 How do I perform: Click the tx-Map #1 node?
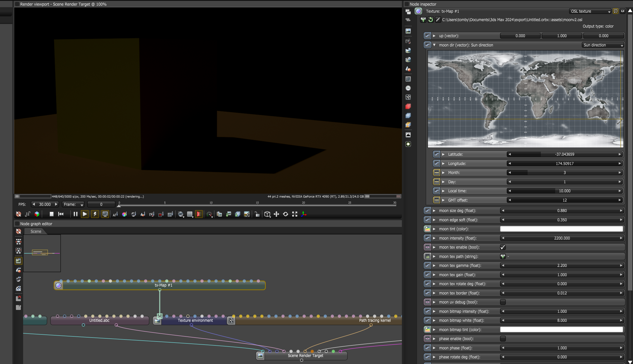click(163, 285)
